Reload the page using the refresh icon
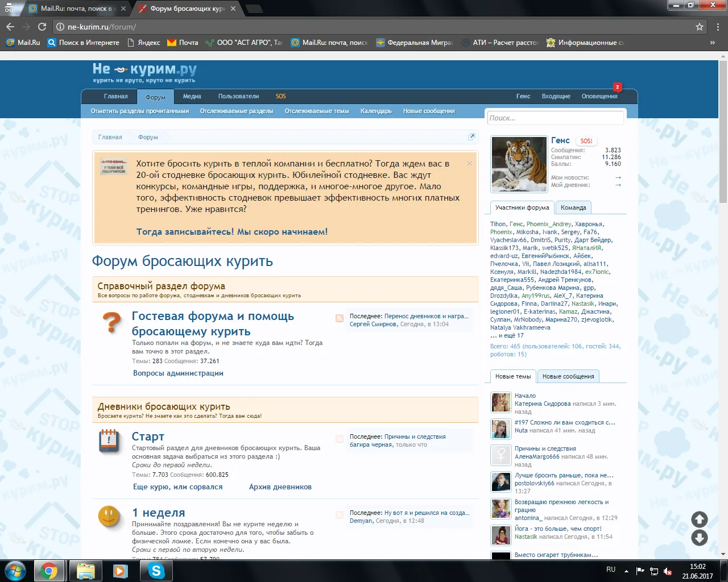 (x=42, y=27)
